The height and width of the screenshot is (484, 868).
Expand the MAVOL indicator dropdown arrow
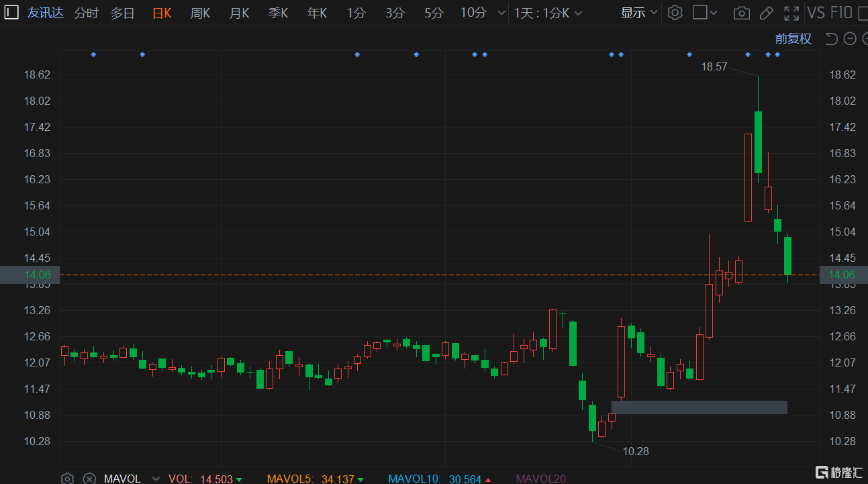[x=156, y=479]
